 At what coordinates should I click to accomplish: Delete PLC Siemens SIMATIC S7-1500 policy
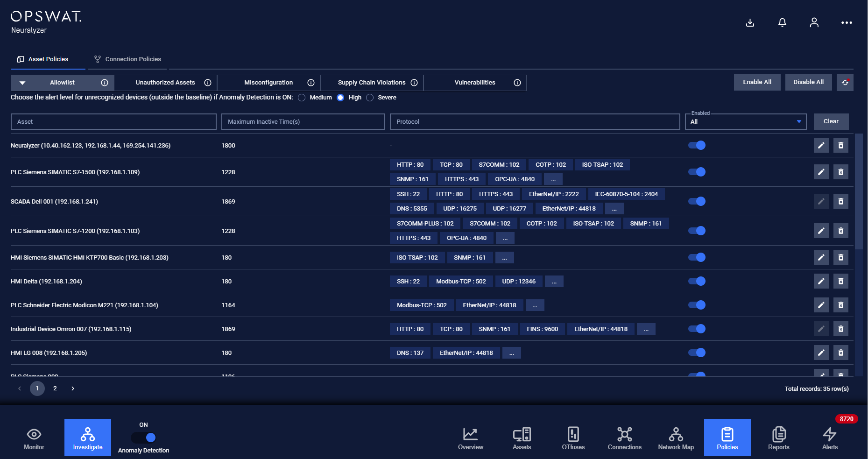click(x=840, y=172)
